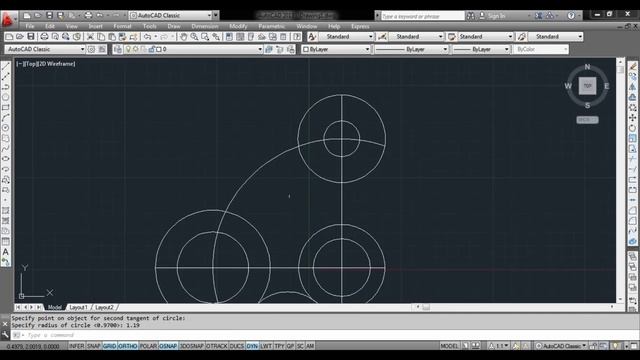The height and width of the screenshot is (360, 640).
Task: Open the Parametric menu
Action: [271, 26]
